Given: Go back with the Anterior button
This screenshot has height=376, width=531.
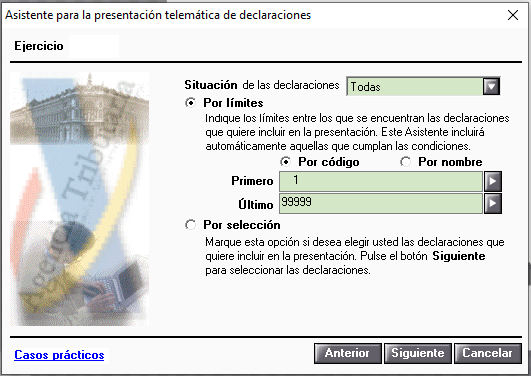Looking at the screenshot, I should pos(347,353).
